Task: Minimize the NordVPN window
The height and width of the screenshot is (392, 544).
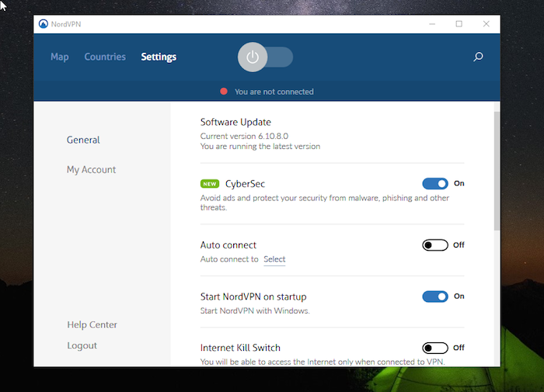Action: (x=432, y=24)
